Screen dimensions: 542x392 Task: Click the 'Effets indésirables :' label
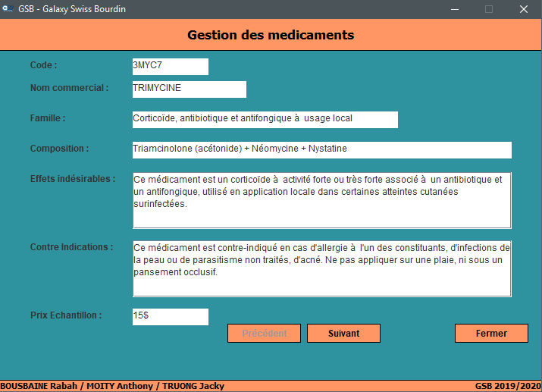pos(73,179)
